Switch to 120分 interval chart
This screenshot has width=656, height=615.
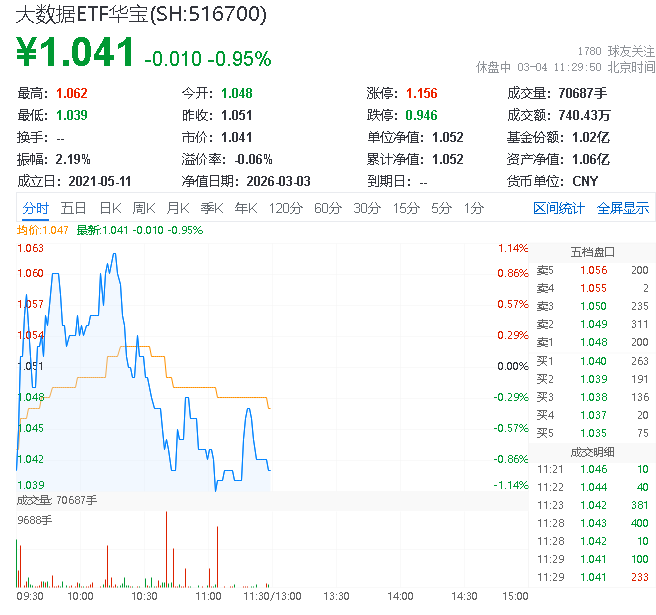285,208
